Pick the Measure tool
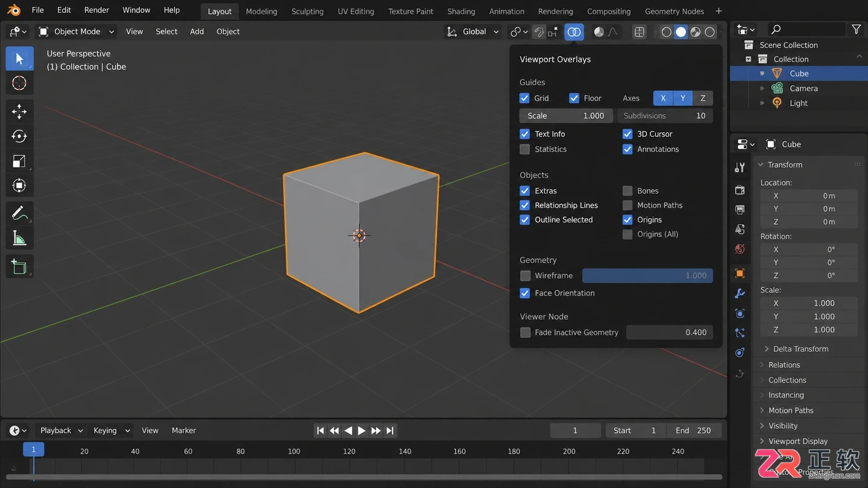The image size is (868, 488). pyautogui.click(x=19, y=239)
